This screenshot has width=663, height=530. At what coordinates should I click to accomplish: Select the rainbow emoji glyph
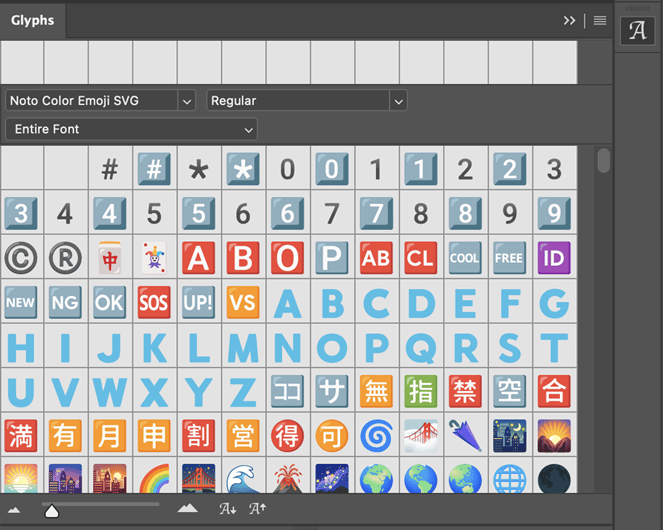pyautogui.click(x=154, y=478)
